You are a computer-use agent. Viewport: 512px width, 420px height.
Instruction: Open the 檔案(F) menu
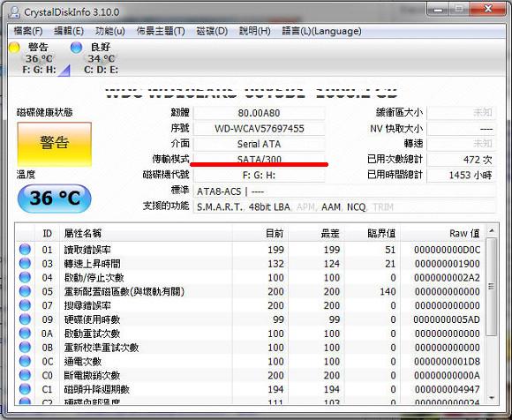pos(28,32)
